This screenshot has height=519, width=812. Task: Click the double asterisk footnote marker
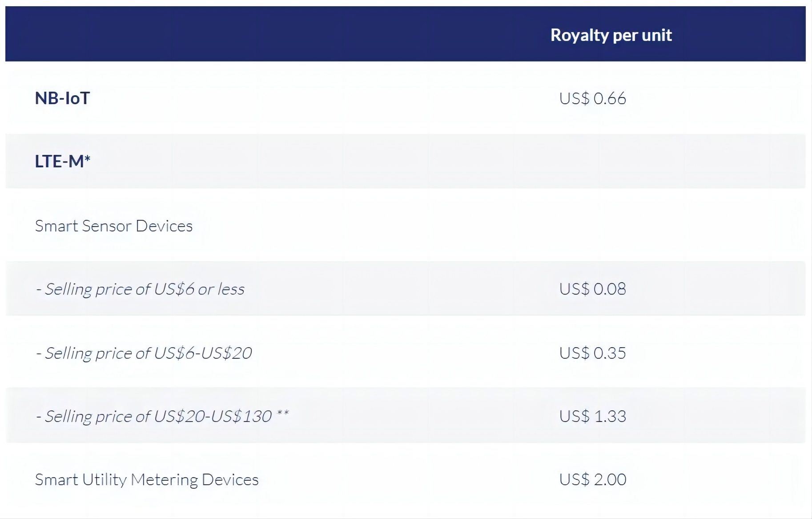click(283, 413)
